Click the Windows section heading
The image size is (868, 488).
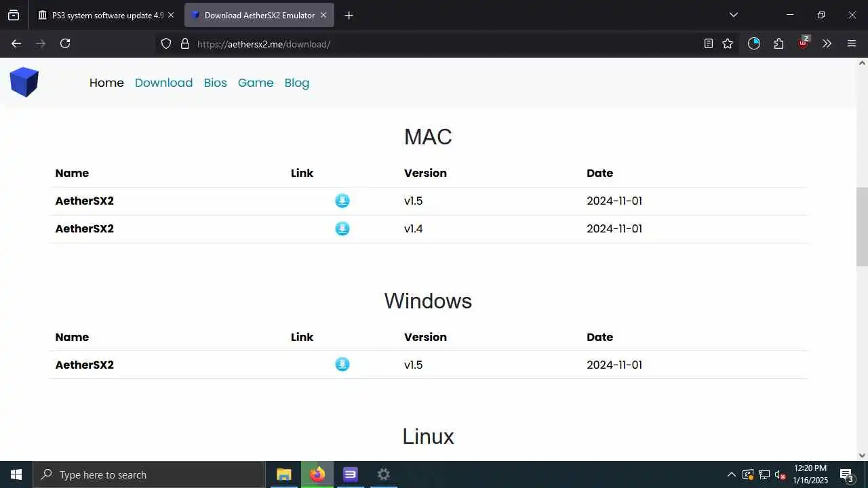(x=428, y=301)
